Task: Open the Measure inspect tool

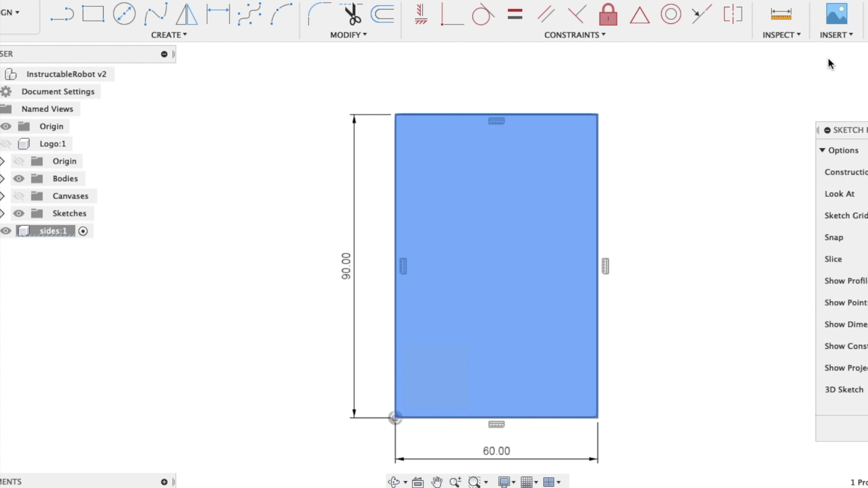Action: [x=781, y=14]
